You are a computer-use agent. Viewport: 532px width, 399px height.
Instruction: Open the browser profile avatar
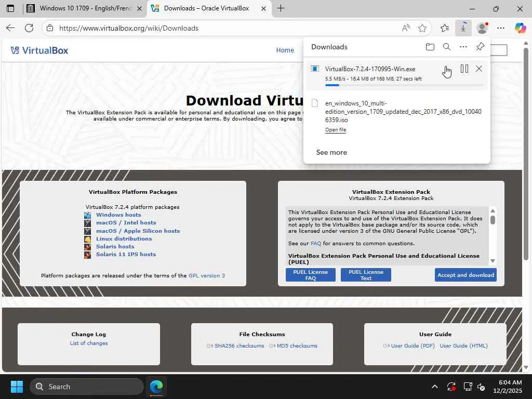(x=482, y=28)
